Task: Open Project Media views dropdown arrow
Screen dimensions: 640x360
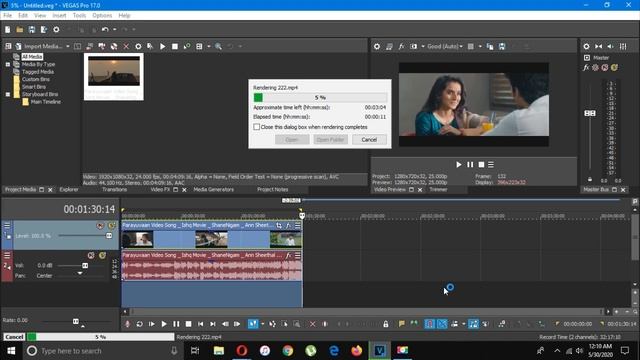Action: coord(209,46)
